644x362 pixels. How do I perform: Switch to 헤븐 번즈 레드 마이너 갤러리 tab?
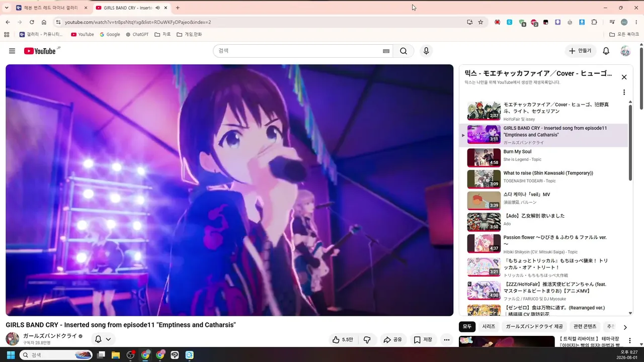[x=52, y=8]
